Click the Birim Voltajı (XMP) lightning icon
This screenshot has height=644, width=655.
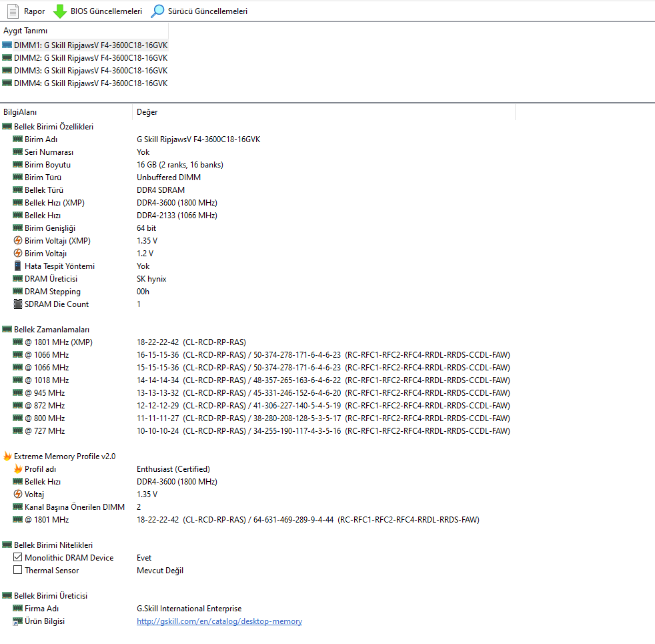tap(17, 240)
